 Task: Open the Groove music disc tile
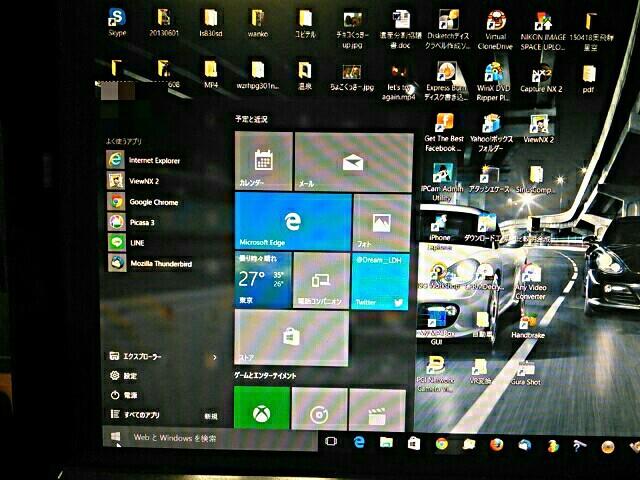pos(319,409)
